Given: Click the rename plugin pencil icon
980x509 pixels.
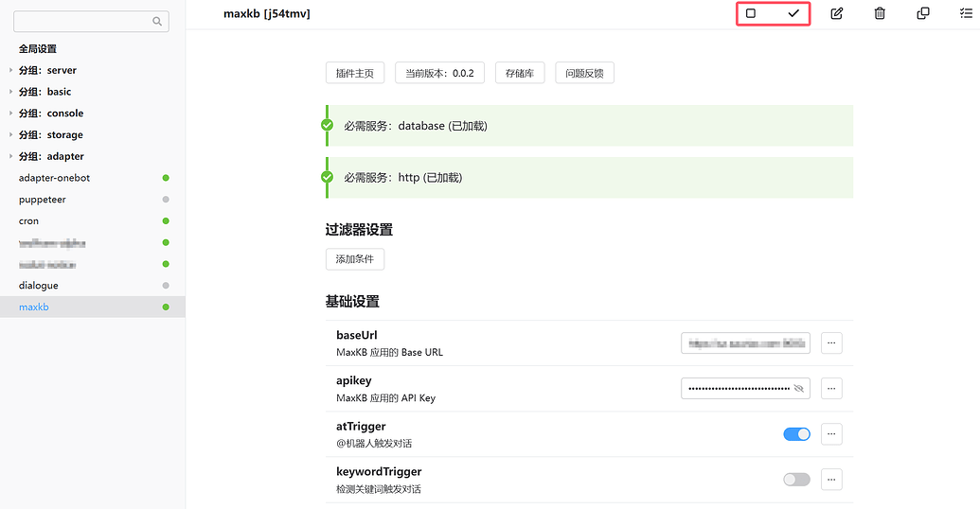Looking at the screenshot, I should (x=836, y=13).
